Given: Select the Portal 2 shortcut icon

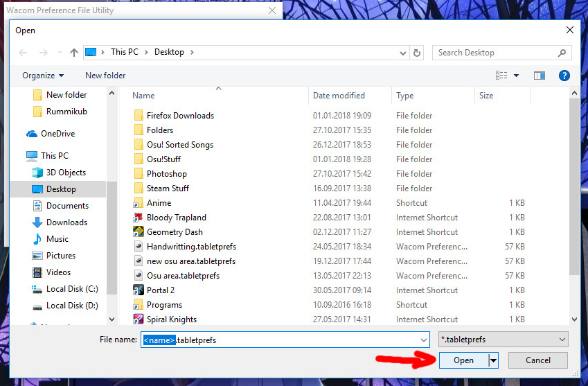Looking at the screenshot, I should click(139, 290).
